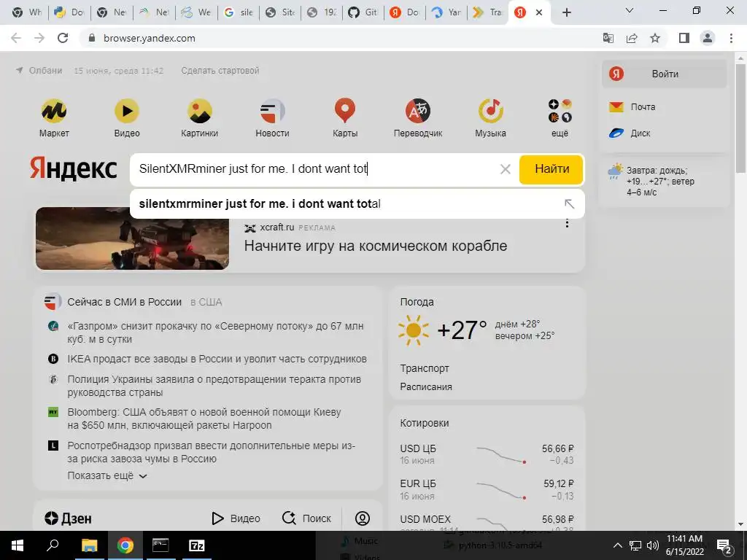Open the Транспорт link
The width and height of the screenshot is (747, 560).
tap(425, 368)
